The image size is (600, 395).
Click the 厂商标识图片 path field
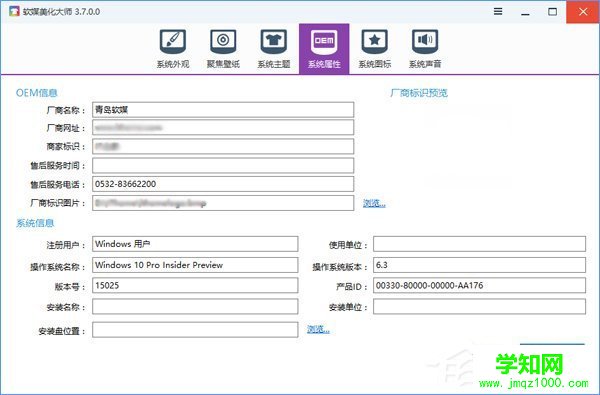tap(223, 203)
